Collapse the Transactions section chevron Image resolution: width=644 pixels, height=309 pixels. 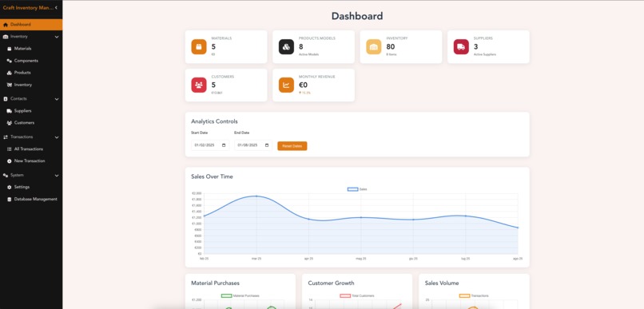57,137
